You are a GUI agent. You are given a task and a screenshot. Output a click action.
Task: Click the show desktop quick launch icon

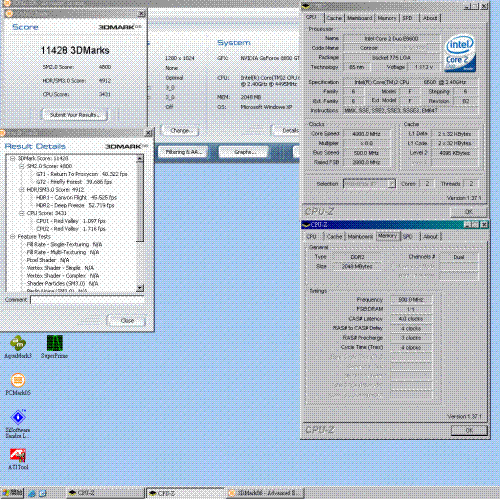click(43, 493)
